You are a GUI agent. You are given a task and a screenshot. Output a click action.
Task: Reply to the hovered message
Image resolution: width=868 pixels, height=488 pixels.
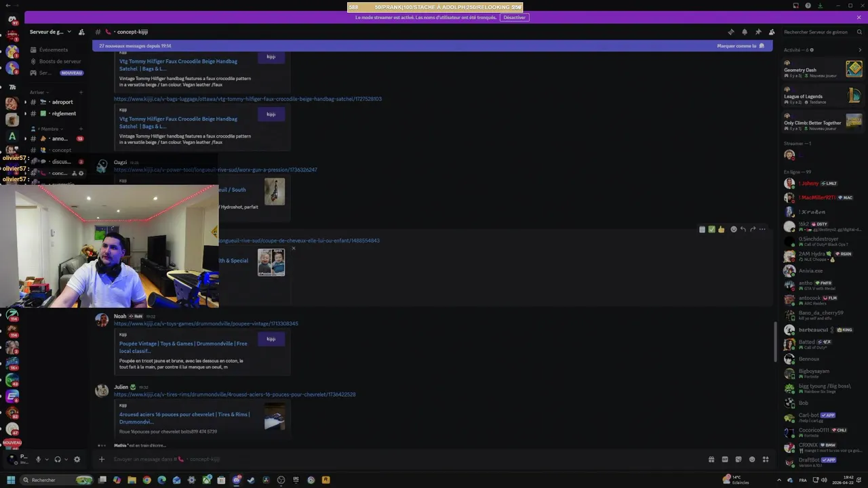[x=743, y=229]
